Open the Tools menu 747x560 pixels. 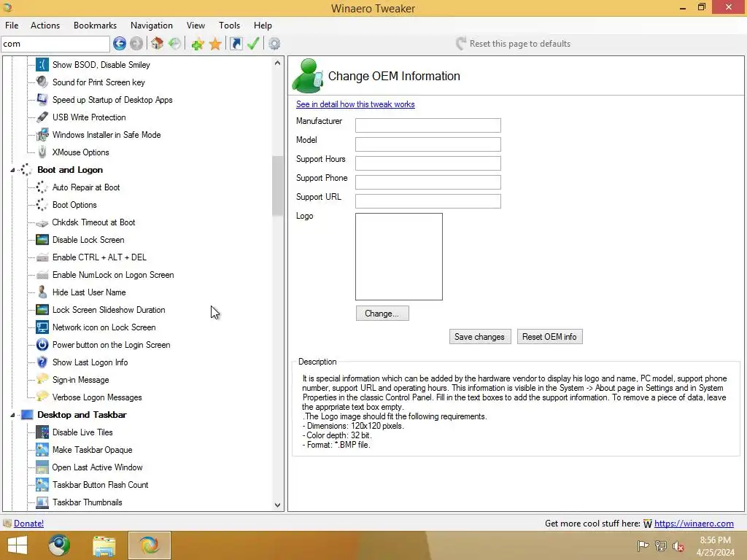click(x=229, y=26)
